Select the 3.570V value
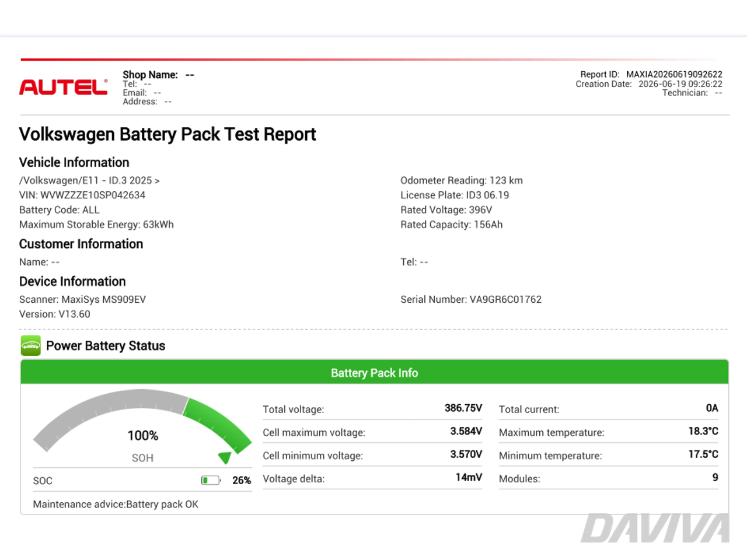Image resolution: width=747 pixels, height=560 pixels. pos(466,454)
